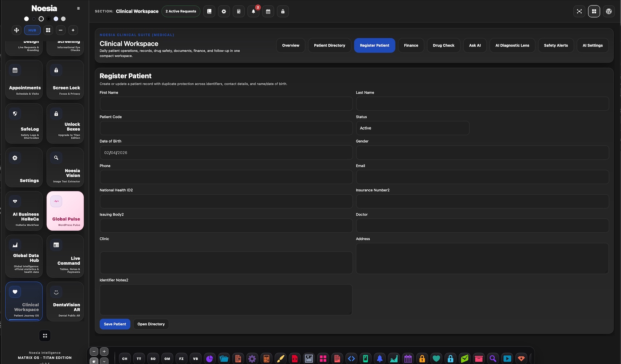Click the purple magnifier dock icon
621x364 pixels.
[x=493, y=359]
